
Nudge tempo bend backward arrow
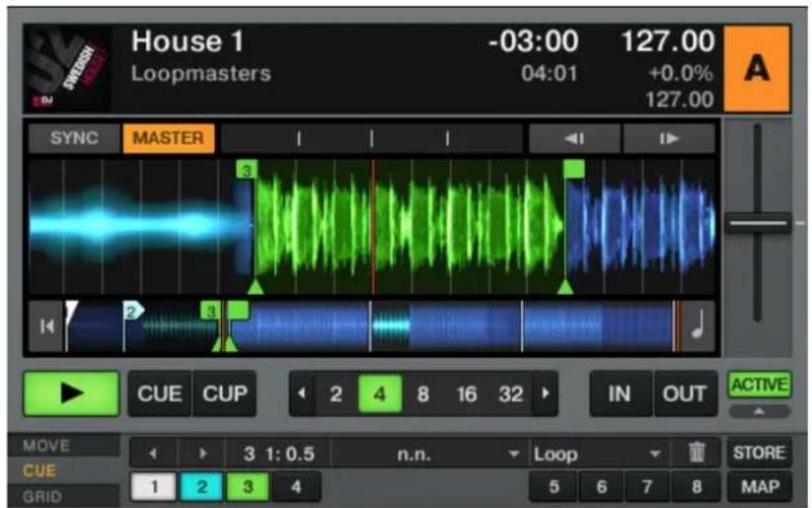[574, 138]
